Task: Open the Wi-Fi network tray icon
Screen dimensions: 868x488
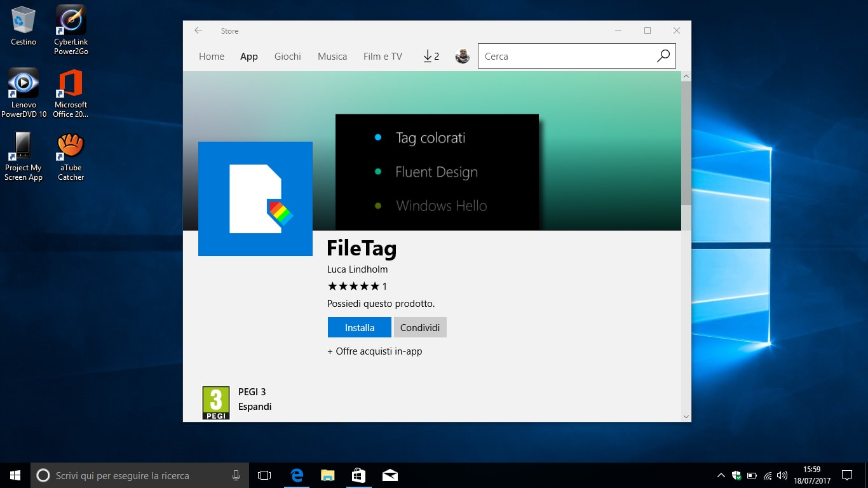Action: click(768, 475)
